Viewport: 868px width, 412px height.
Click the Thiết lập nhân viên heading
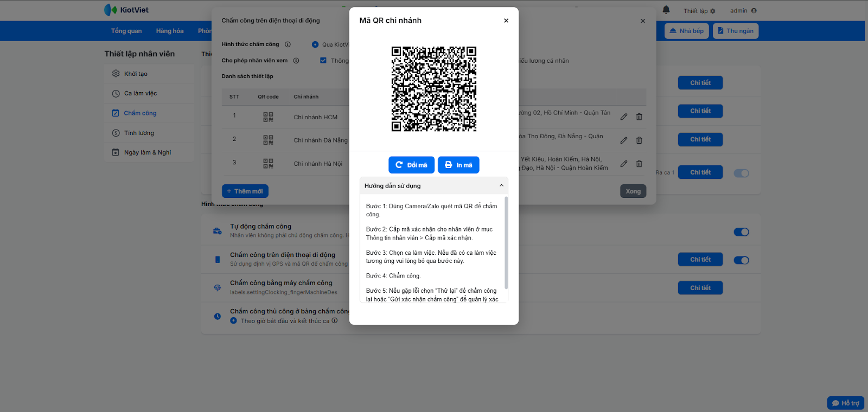click(139, 54)
